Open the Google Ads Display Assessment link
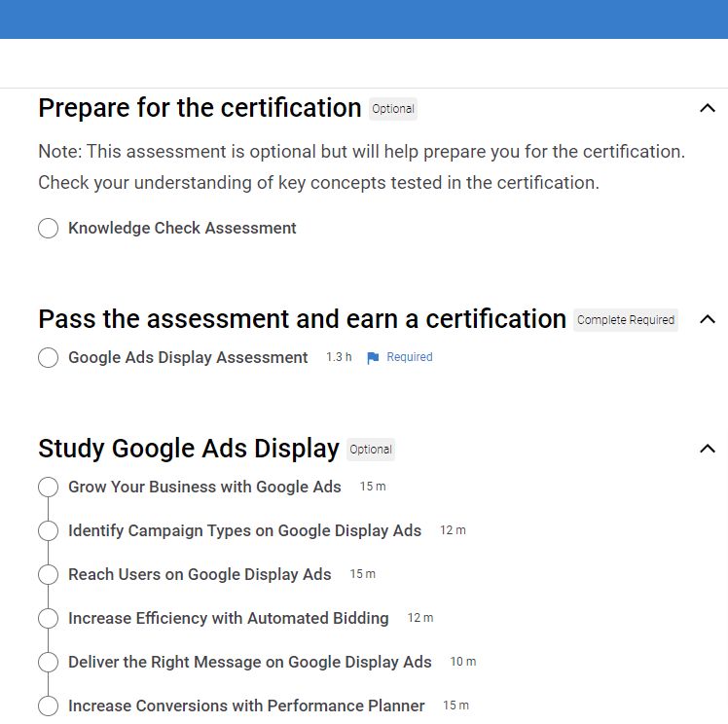This screenshot has height=724, width=728. click(188, 357)
